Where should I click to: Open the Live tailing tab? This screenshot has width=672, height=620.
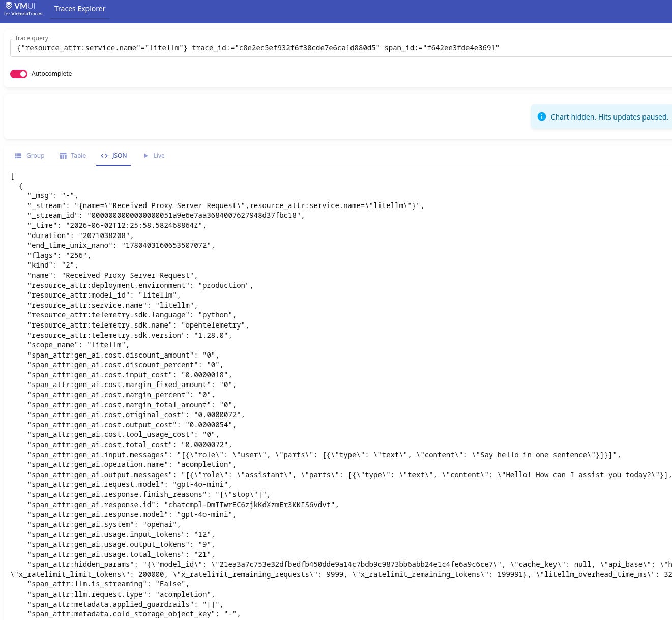[153, 156]
